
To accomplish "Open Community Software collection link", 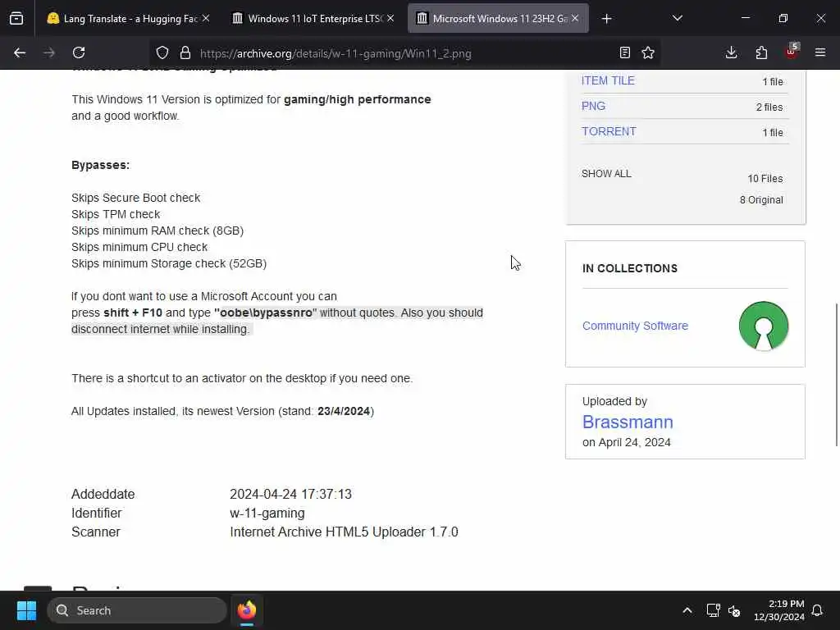I will tap(635, 326).
